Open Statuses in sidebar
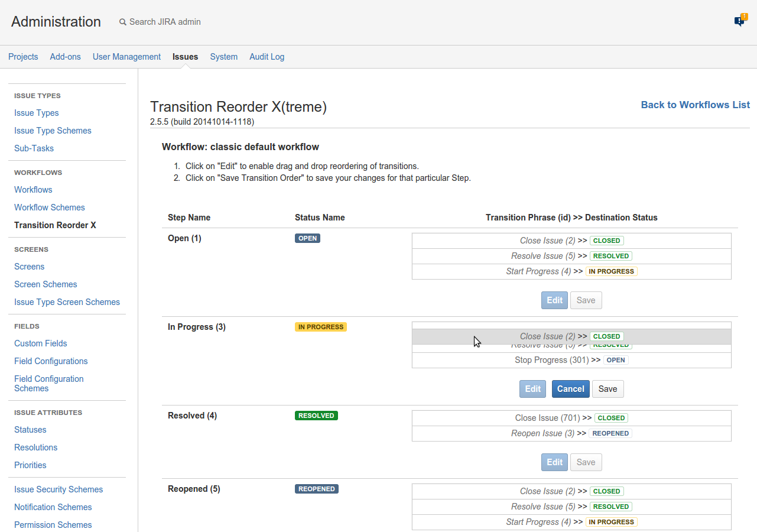The image size is (757, 532). click(x=30, y=430)
